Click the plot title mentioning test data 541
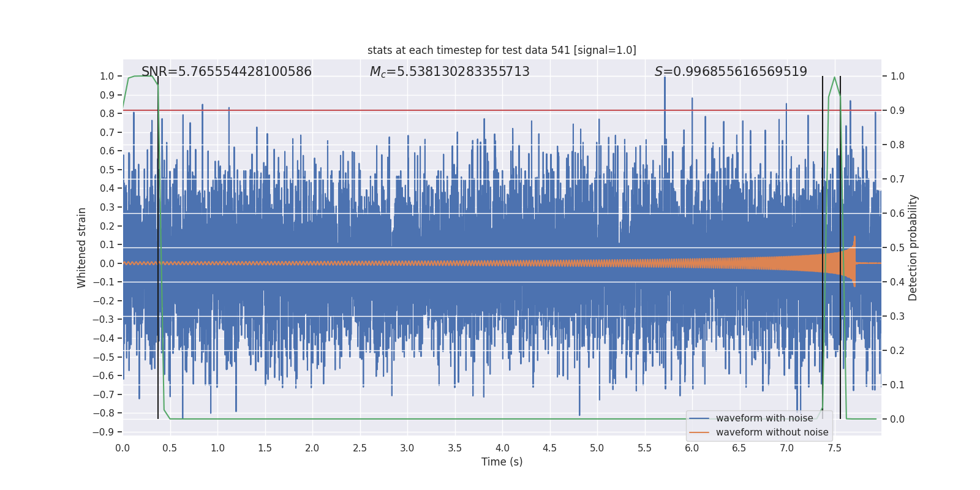980x490 pixels. point(502,50)
